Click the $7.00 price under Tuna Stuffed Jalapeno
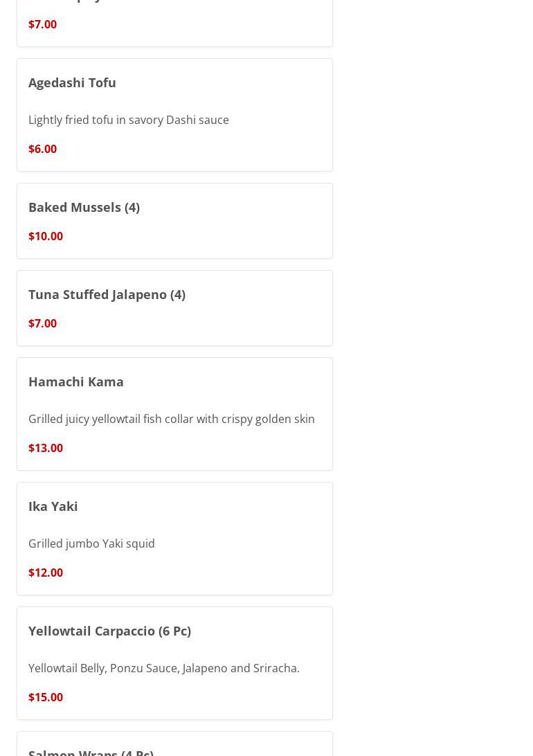This screenshot has width=533, height=756. [42, 323]
